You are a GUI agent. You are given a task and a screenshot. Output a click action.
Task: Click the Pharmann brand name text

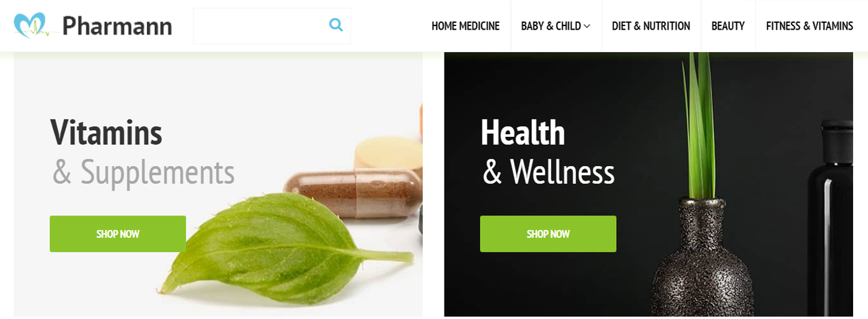click(117, 26)
